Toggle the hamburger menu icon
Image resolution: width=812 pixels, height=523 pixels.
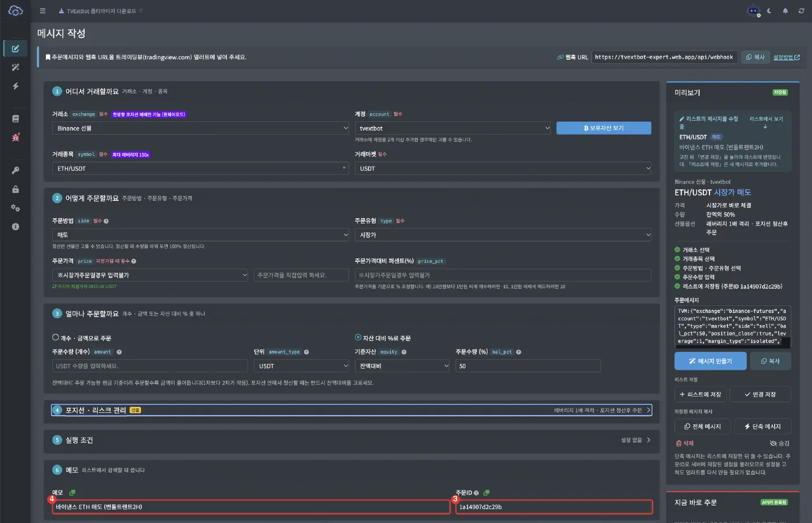[42, 11]
